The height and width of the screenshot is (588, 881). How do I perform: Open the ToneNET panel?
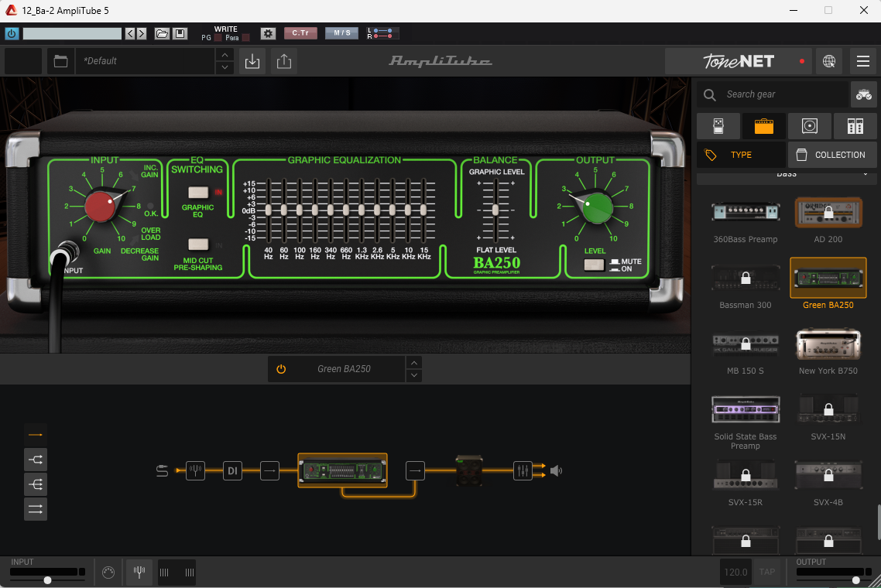[x=739, y=61]
